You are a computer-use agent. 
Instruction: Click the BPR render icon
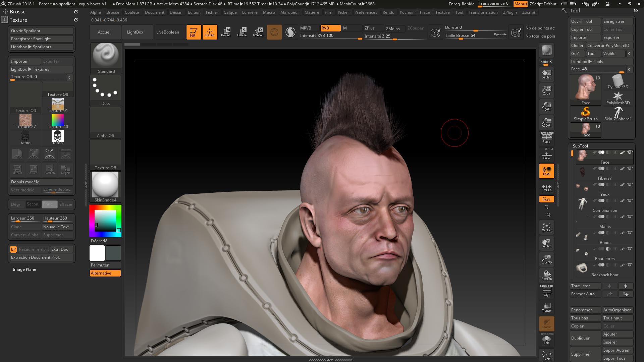pyautogui.click(x=546, y=51)
